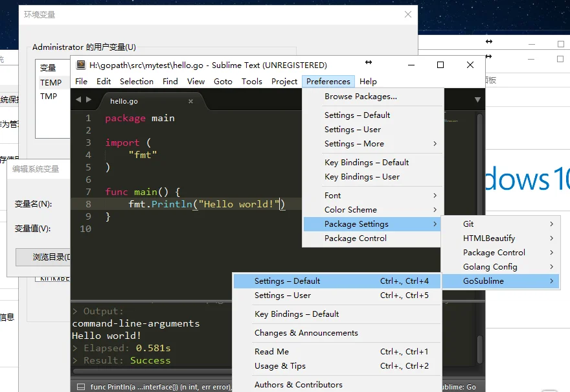Image resolution: width=570 pixels, height=392 pixels.
Task: Toggle the side panel icon in status bar
Action: [x=81, y=387]
